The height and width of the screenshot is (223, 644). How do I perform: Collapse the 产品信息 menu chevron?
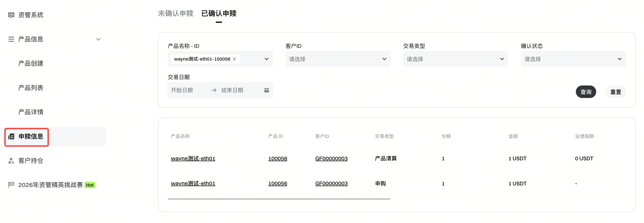click(98, 39)
